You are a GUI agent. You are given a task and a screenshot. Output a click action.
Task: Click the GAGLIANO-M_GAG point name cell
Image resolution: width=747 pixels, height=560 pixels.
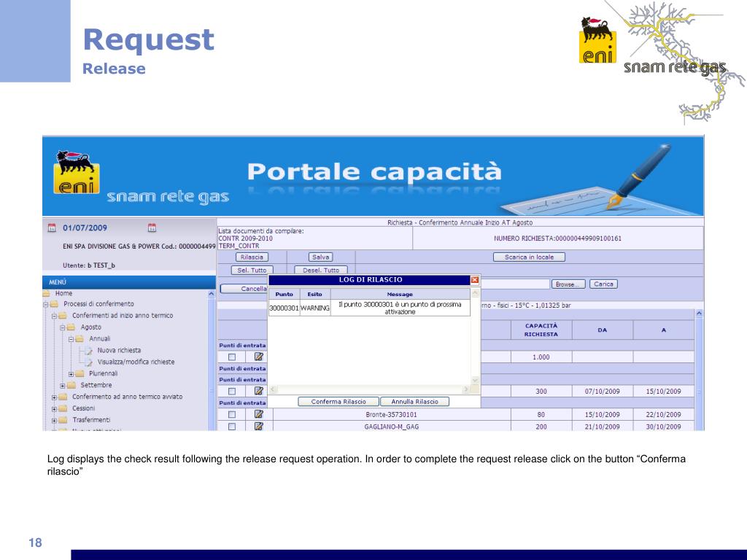(391, 426)
